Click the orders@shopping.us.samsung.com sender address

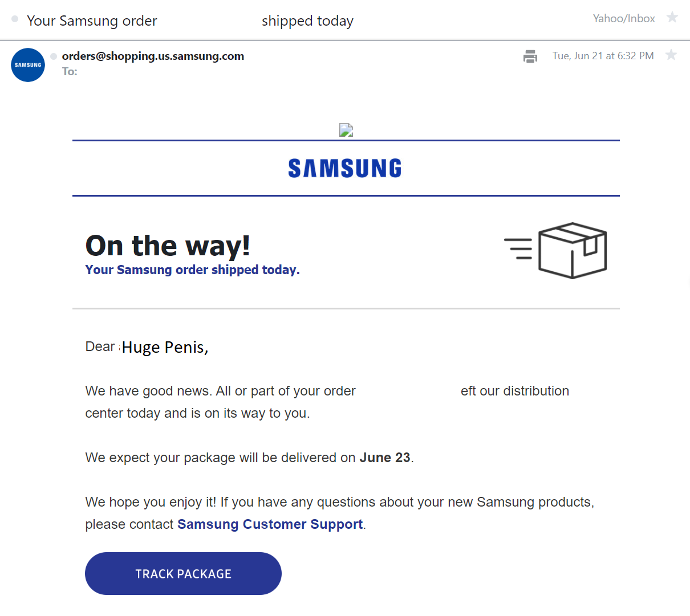pyautogui.click(x=153, y=56)
